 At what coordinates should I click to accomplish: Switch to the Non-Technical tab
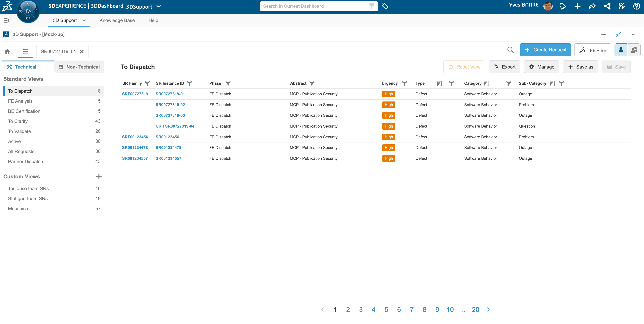click(79, 67)
